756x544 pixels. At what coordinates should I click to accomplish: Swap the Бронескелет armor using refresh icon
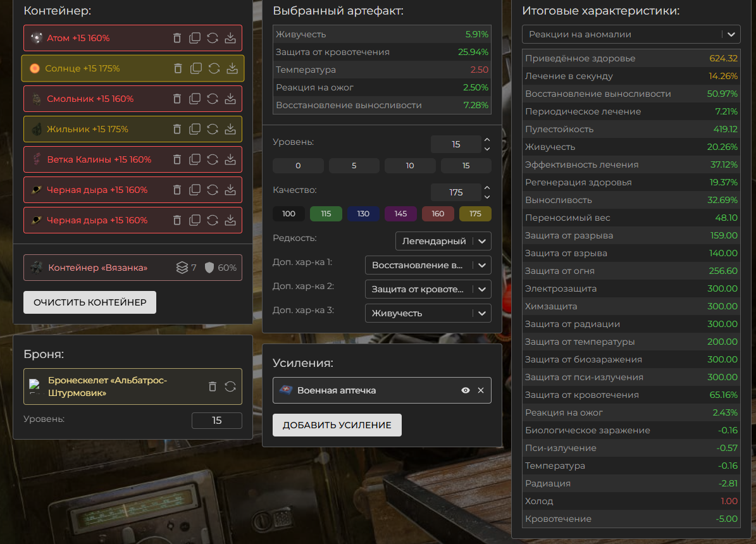click(230, 386)
